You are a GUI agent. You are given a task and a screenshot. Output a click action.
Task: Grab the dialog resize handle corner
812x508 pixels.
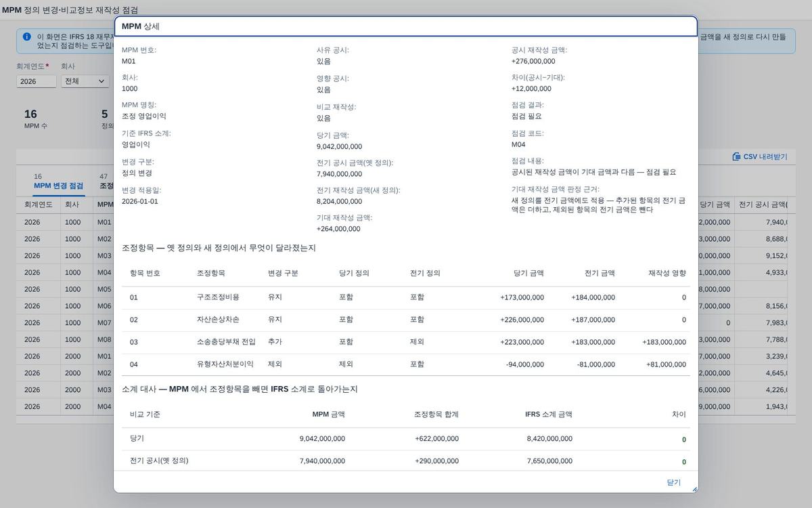coord(694,488)
